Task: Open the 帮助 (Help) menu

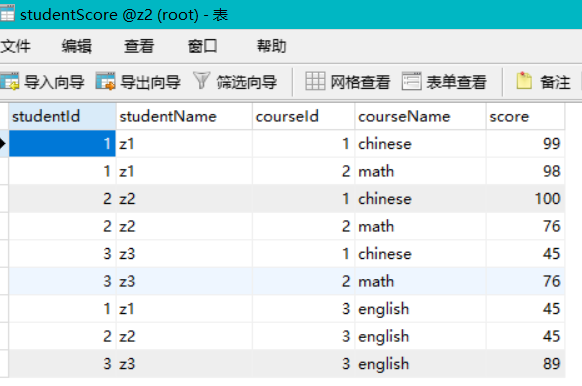Action: tap(271, 46)
